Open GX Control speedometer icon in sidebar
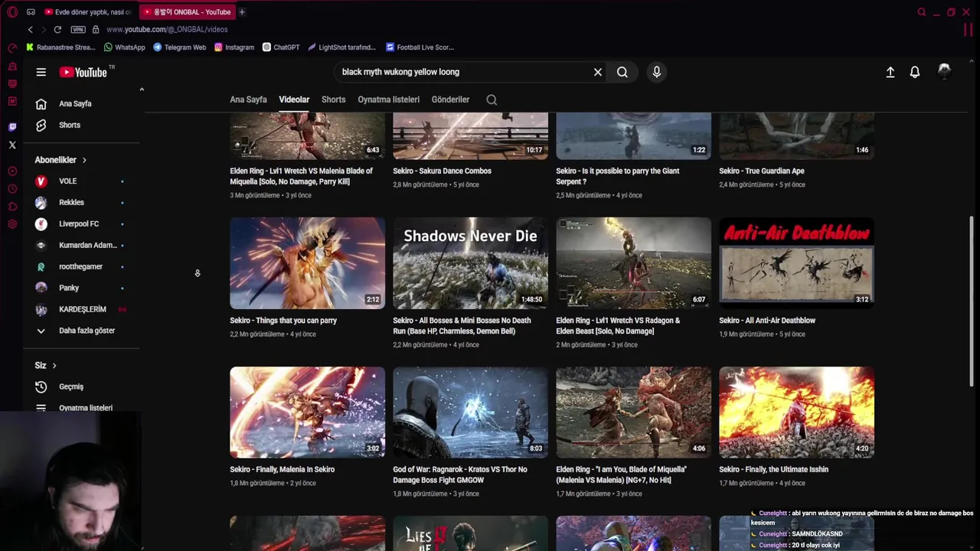 coord(12,47)
